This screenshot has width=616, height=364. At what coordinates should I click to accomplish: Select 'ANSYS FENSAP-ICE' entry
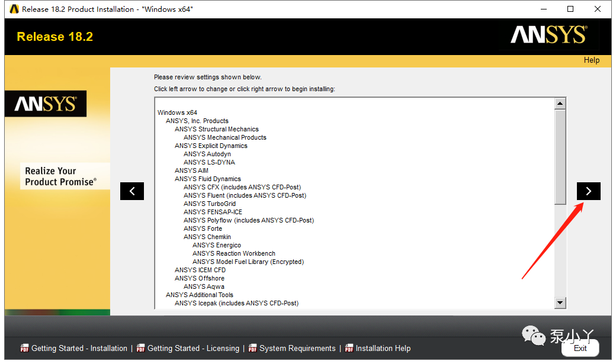[213, 212]
